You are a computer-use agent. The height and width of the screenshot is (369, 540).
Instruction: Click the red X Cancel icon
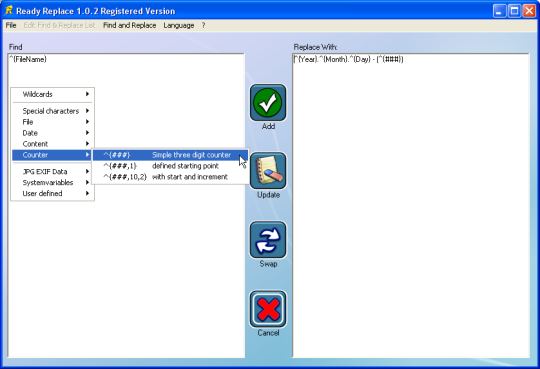[268, 309]
